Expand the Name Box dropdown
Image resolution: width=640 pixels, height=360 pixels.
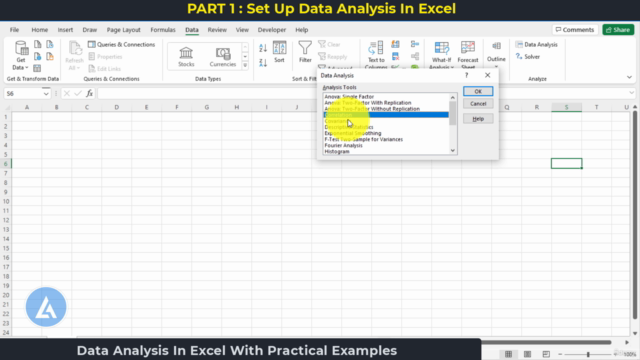pyautogui.click(x=46, y=93)
